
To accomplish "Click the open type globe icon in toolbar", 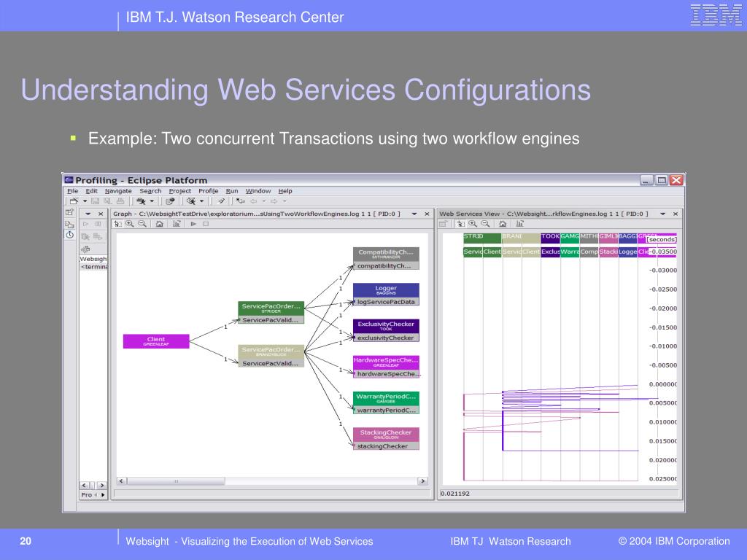I will tap(170, 201).
